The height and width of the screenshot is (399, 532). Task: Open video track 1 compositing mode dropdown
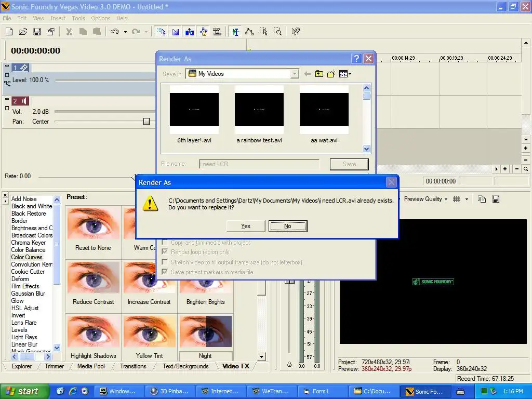coord(7,83)
